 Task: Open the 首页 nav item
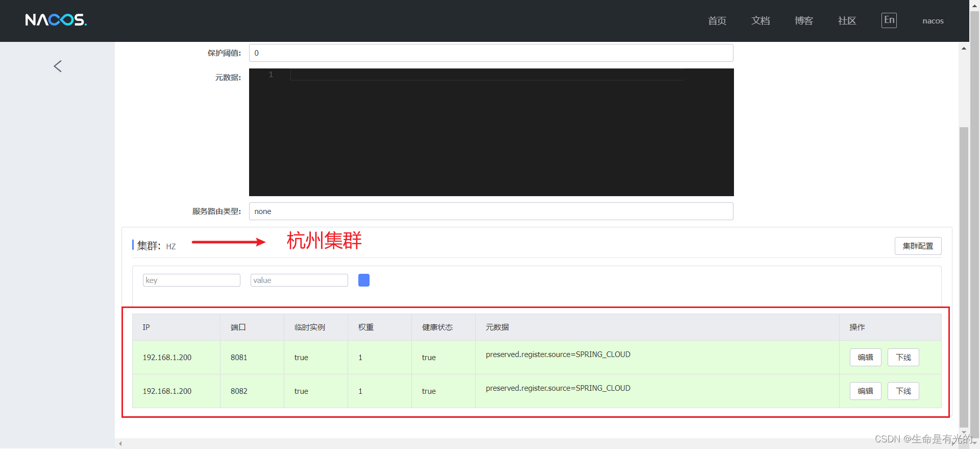coord(717,20)
